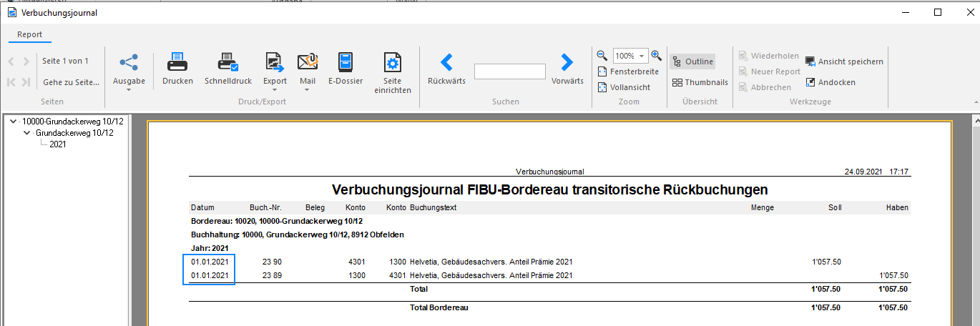This screenshot has width=980, height=326.
Task: Jump to the last page
Action: click(x=26, y=82)
